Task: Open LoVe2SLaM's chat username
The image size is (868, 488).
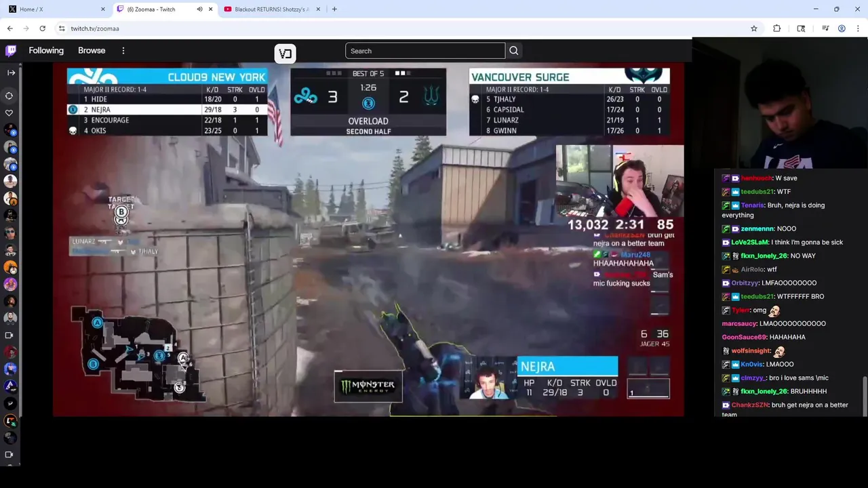Action: coord(750,243)
